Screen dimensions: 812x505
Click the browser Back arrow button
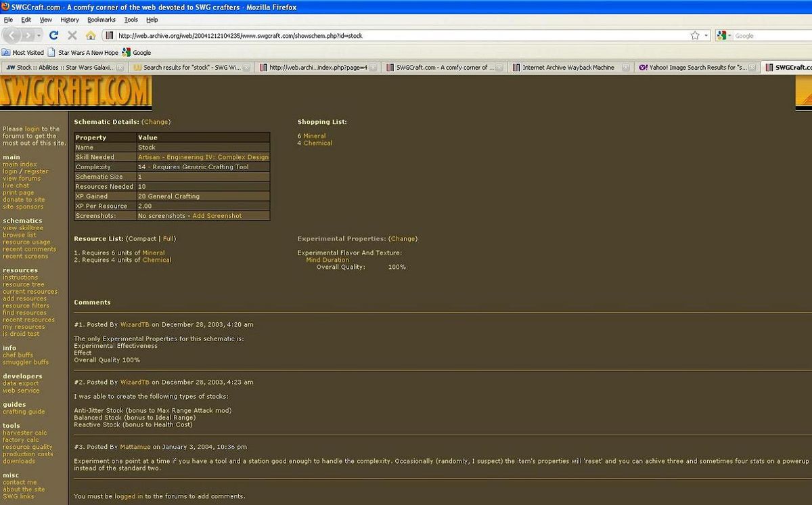click(12, 35)
